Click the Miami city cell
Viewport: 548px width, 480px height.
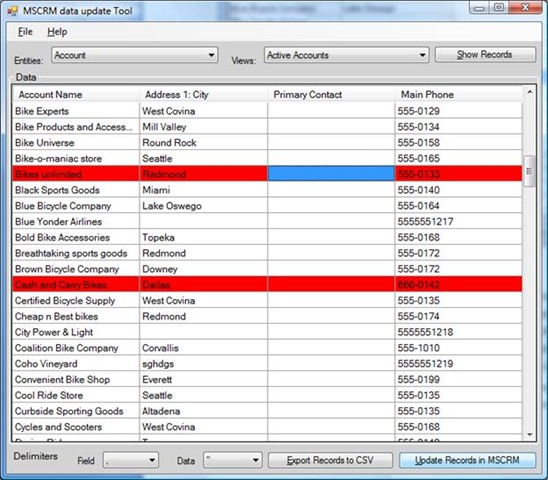(x=203, y=190)
